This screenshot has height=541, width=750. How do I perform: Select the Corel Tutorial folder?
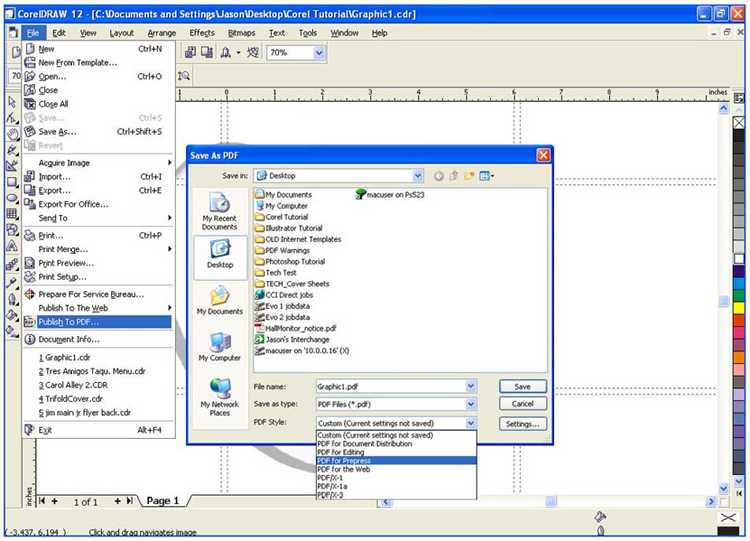pyautogui.click(x=282, y=217)
